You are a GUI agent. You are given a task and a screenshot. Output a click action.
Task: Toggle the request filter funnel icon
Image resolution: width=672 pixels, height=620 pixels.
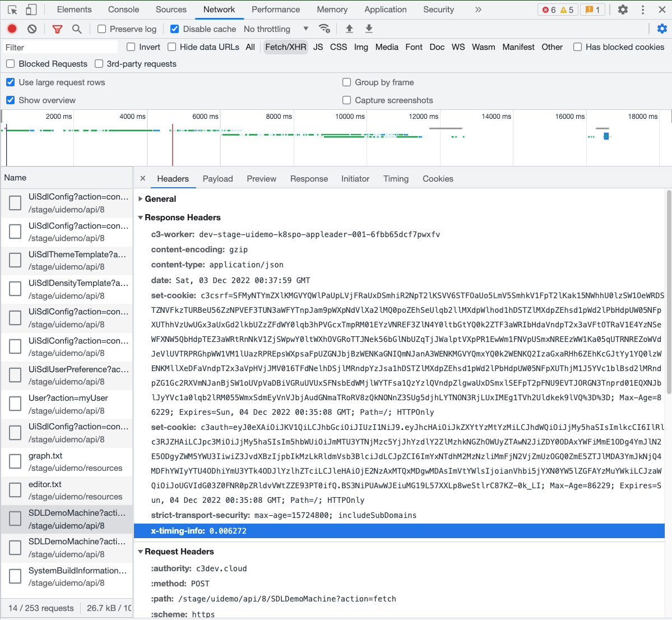tap(57, 29)
